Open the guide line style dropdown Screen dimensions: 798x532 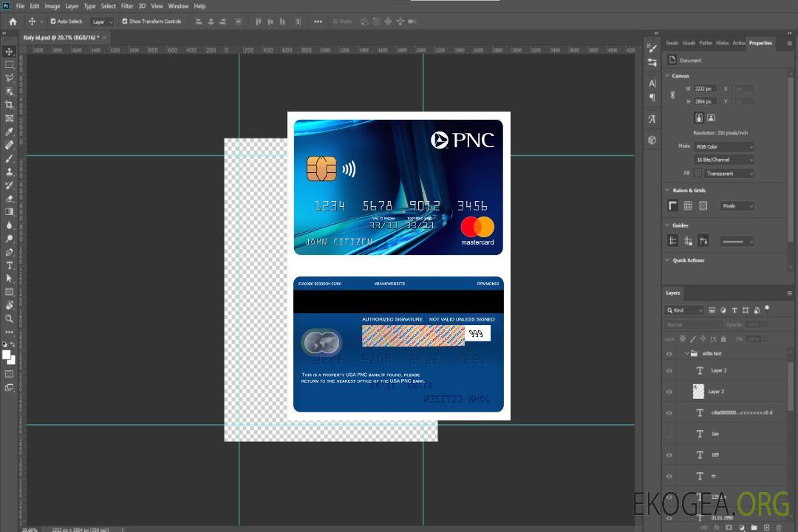tap(737, 242)
